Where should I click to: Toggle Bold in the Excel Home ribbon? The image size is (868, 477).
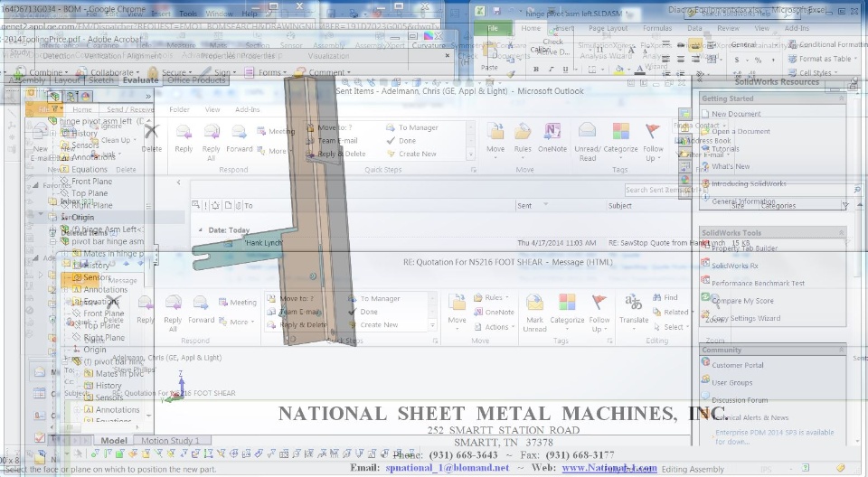click(536, 70)
